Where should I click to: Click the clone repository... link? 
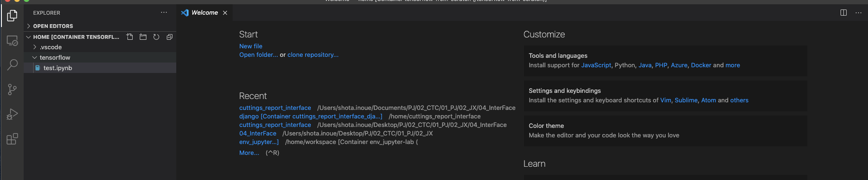click(x=313, y=55)
